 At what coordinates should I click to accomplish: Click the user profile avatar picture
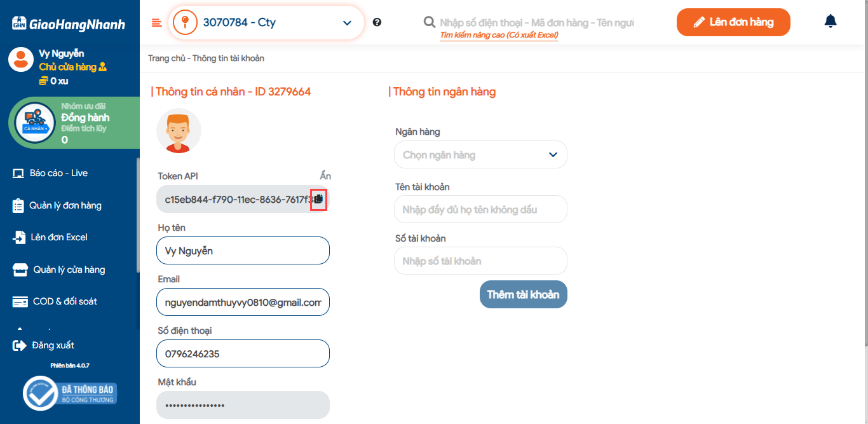point(179,132)
